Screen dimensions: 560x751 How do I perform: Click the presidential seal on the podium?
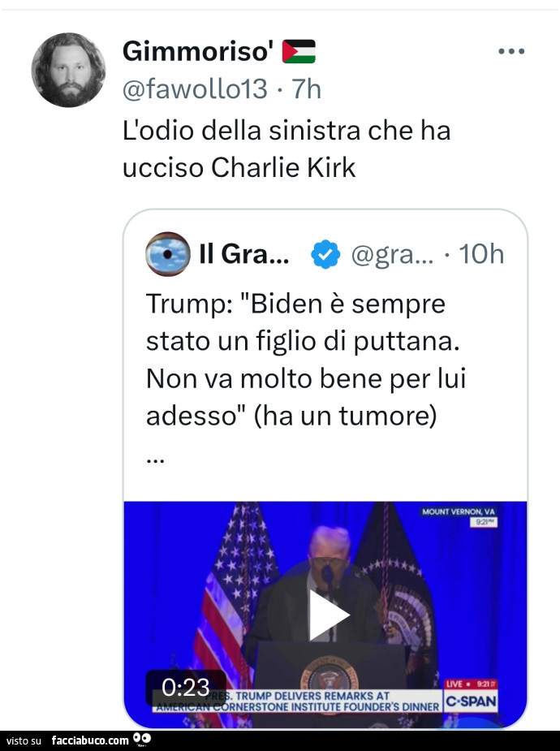click(329, 675)
